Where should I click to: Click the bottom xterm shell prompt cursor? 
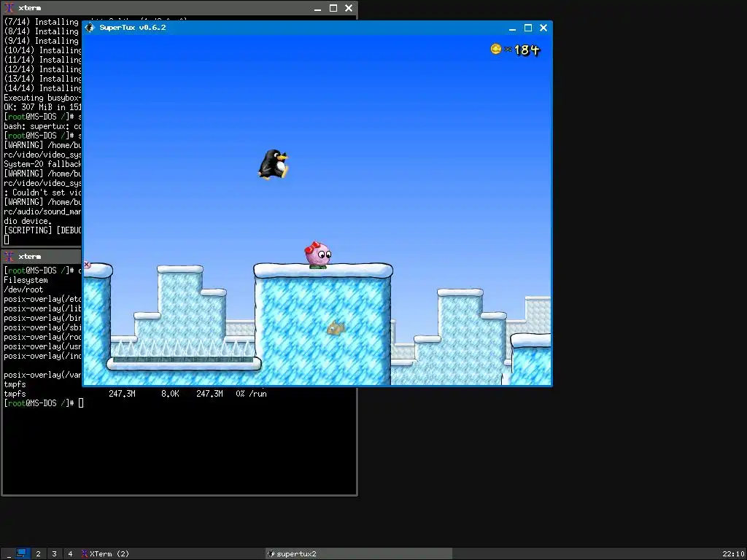coord(81,403)
